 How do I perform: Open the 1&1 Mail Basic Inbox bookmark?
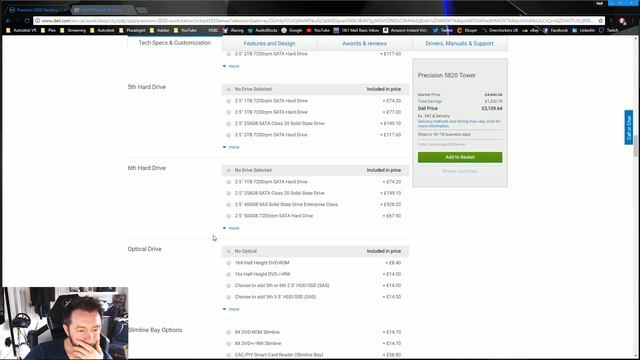[356, 30]
